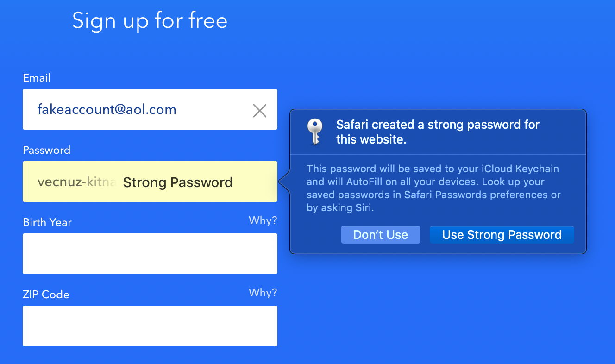Click the popup's pointer arrow beside password field
The height and width of the screenshot is (364, 615).
[284, 182]
